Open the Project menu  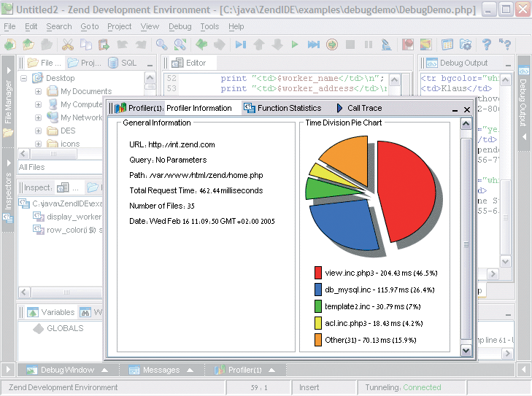[x=120, y=26]
